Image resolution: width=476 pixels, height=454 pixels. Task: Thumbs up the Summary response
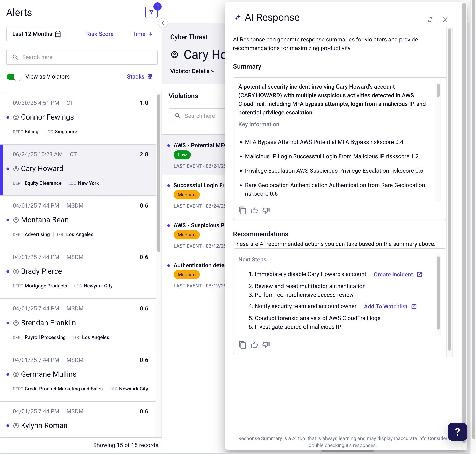(254, 210)
